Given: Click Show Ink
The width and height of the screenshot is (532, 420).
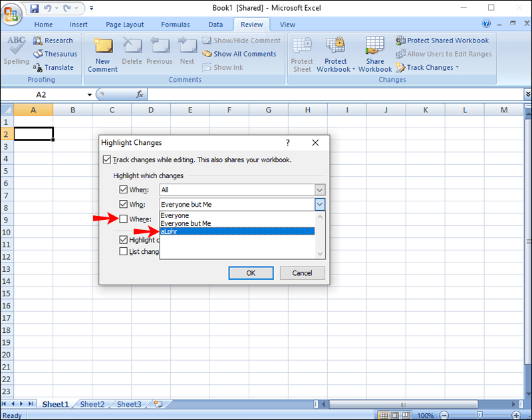Looking at the screenshot, I should (x=223, y=68).
